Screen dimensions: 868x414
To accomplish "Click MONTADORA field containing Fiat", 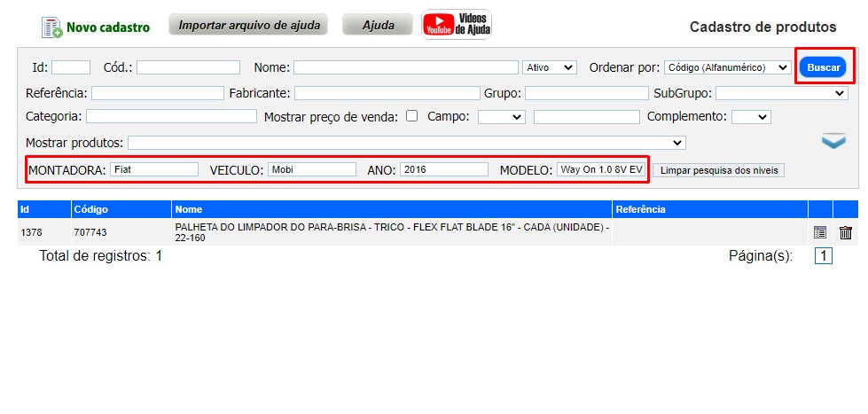I will point(154,169).
